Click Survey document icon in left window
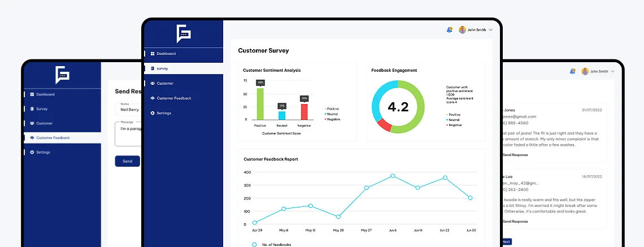This screenshot has width=644, height=247. [x=32, y=109]
